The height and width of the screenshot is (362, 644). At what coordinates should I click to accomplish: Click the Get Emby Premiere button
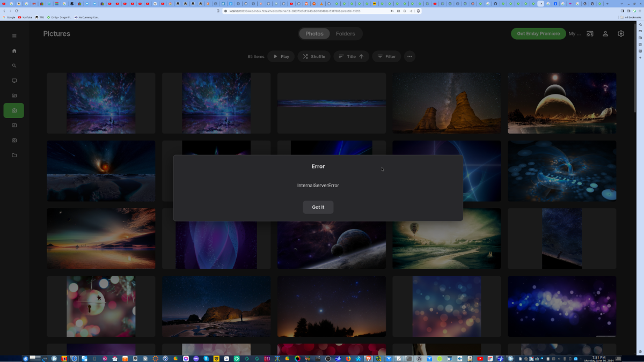(x=538, y=33)
